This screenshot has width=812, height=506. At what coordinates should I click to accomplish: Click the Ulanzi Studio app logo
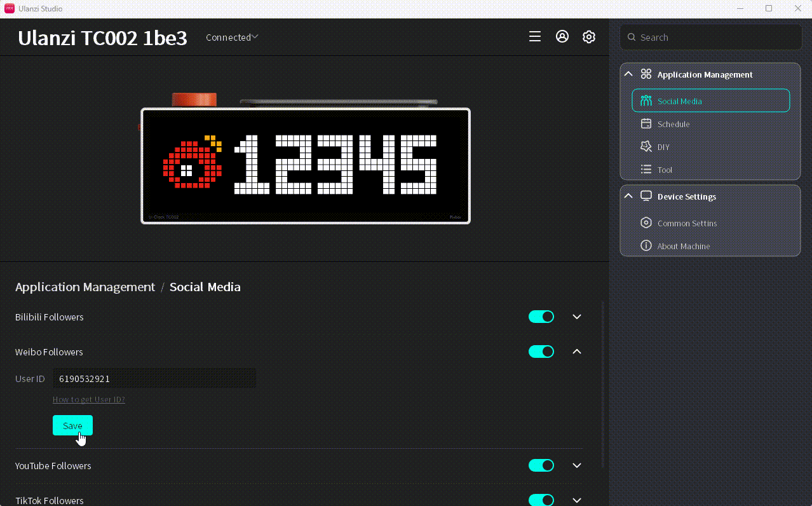(10, 8)
